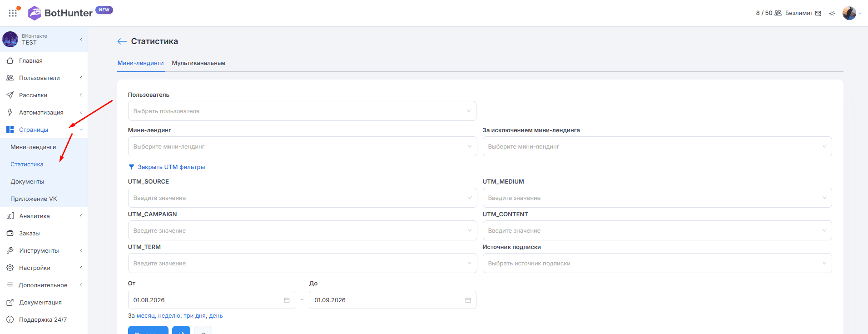Open the calendar icon in the До date field
The width and height of the screenshot is (868, 334).
[x=468, y=300]
